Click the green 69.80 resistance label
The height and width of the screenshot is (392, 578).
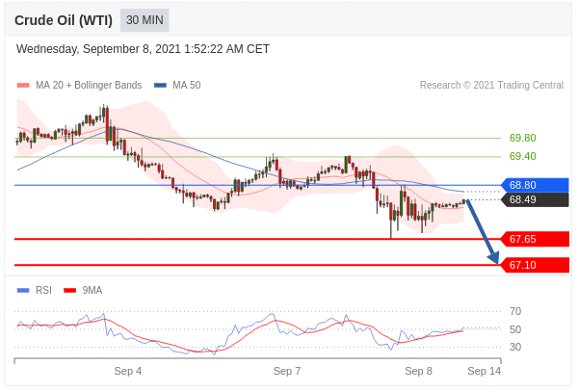(x=522, y=138)
